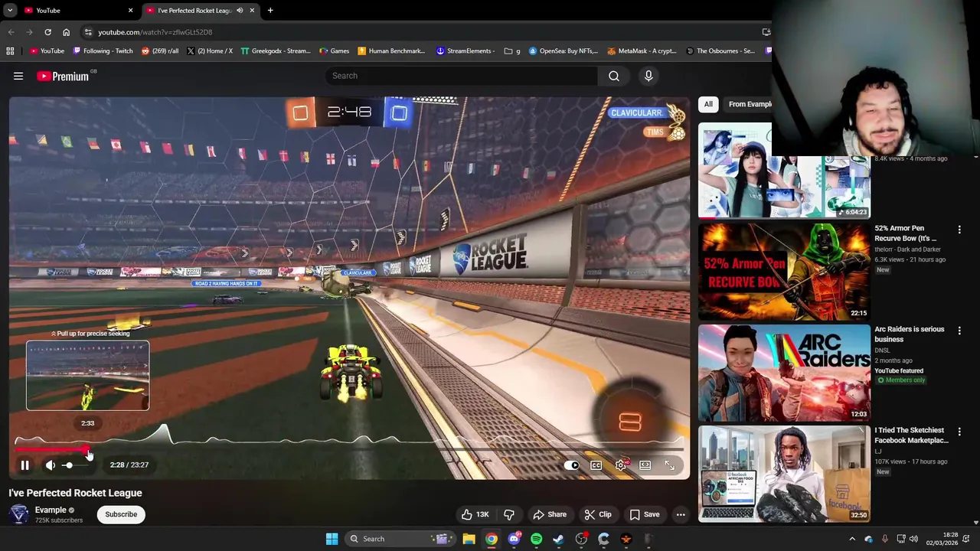Open a new browser tab
The image size is (980, 551).
tap(270, 10)
